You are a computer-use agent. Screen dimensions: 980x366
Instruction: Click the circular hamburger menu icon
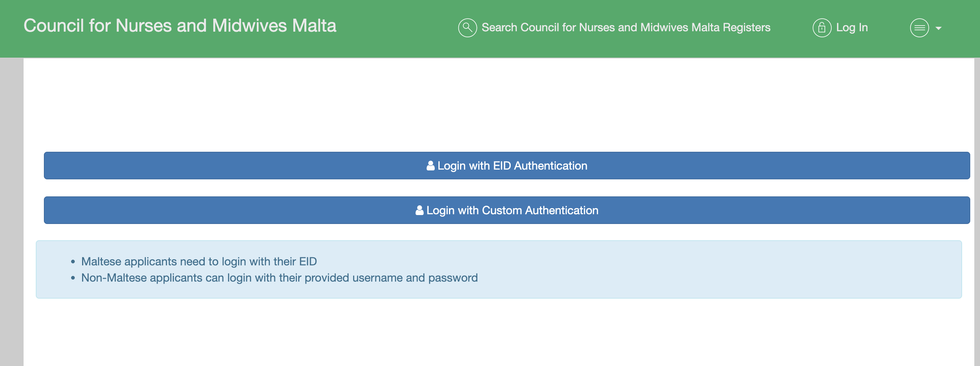(919, 28)
